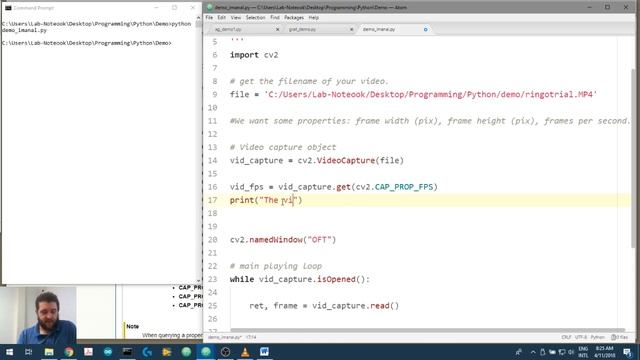Open the Help menu in Atom
The width and height of the screenshot is (640, 360).
coord(313,18)
